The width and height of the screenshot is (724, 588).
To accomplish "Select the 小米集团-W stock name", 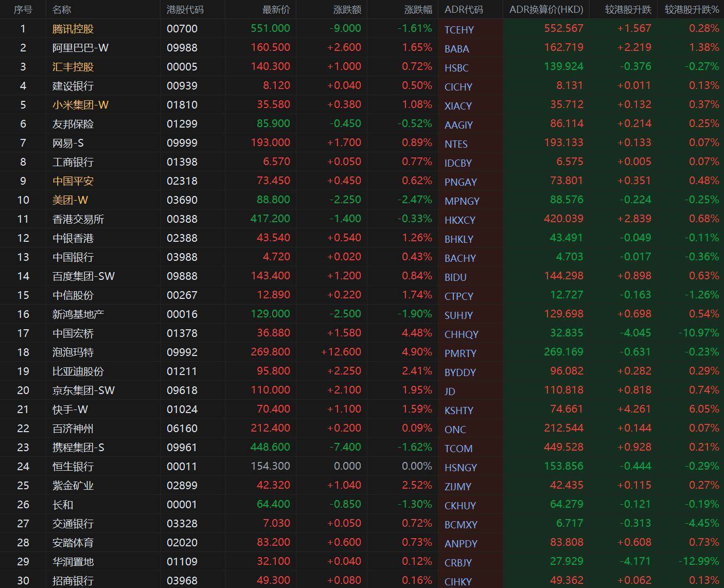I will coord(80,105).
